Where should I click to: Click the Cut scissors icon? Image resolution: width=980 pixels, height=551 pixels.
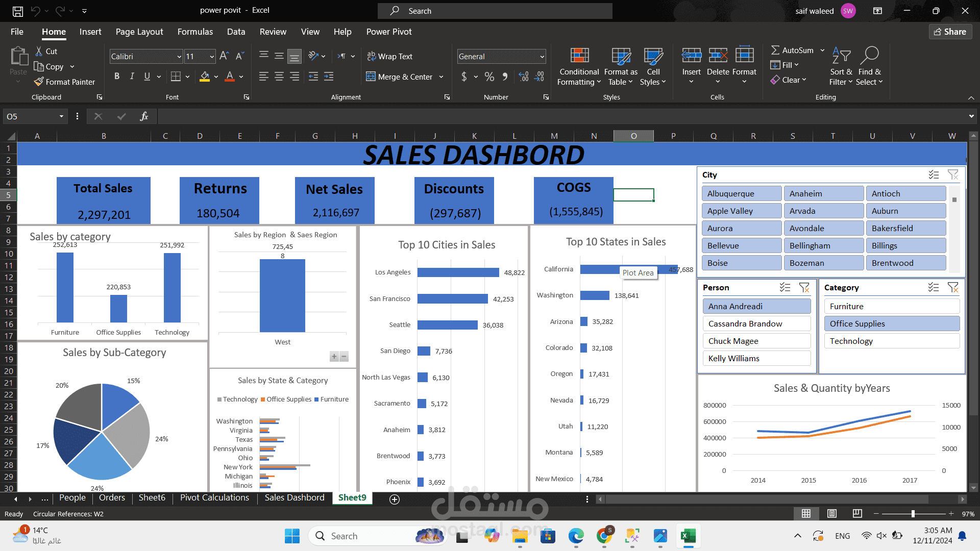[39, 51]
